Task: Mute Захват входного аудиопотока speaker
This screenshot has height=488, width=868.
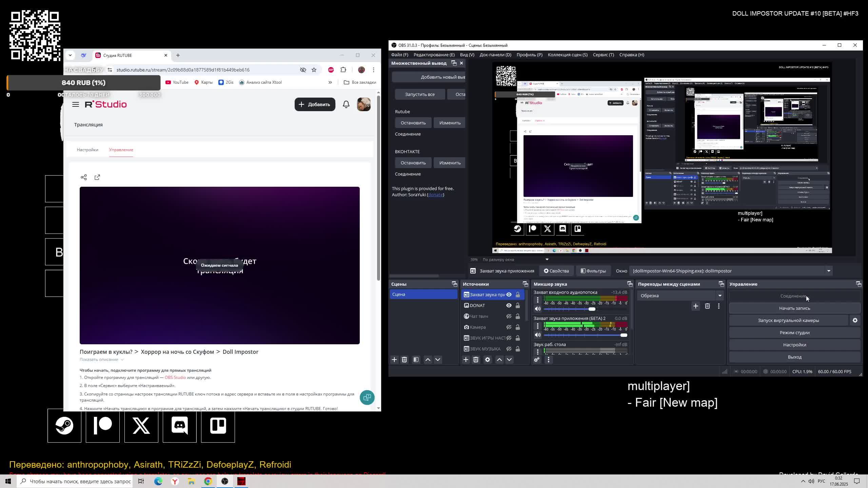Action: [537, 309]
